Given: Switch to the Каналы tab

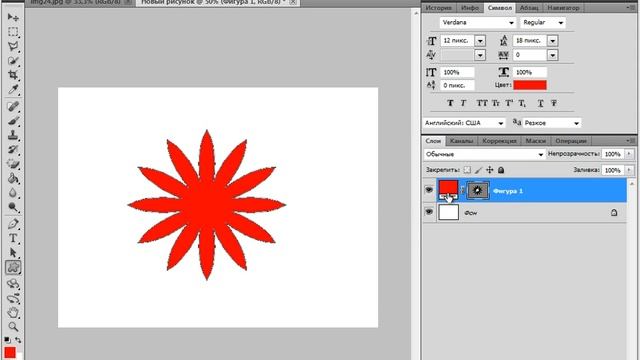Looking at the screenshot, I should 461,141.
